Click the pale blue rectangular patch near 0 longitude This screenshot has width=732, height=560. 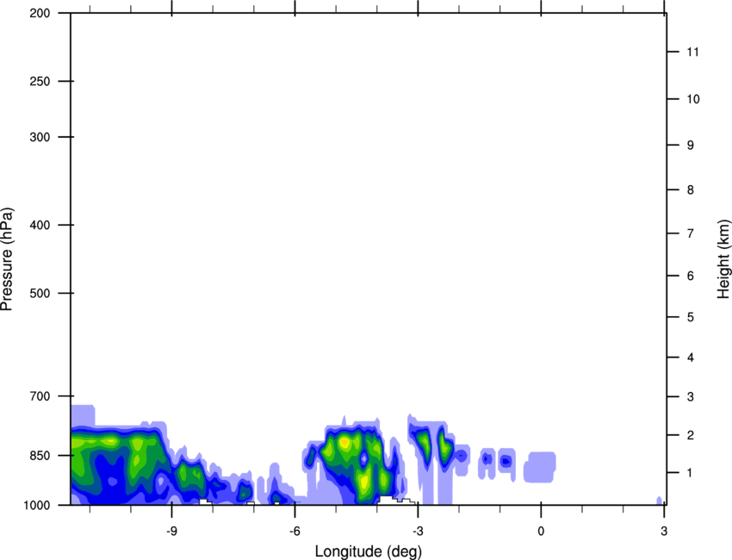pyautogui.click(x=540, y=466)
